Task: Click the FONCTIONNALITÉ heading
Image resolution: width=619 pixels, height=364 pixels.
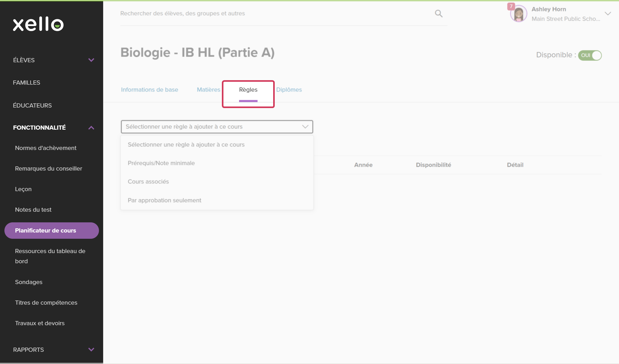Action: (x=39, y=128)
